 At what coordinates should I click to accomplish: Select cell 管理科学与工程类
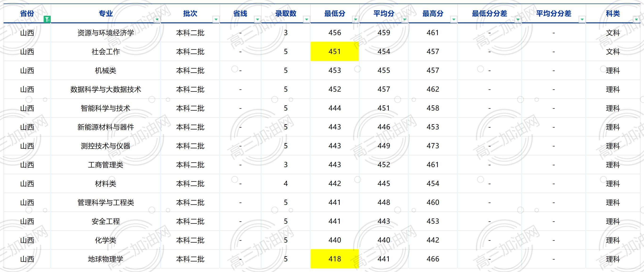pyautogui.click(x=105, y=202)
